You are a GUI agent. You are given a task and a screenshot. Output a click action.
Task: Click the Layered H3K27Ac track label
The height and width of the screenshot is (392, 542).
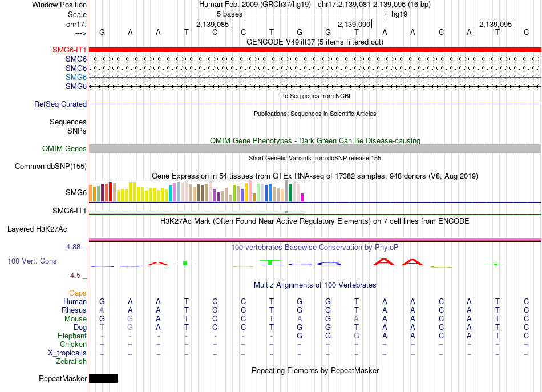coord(37,229)
